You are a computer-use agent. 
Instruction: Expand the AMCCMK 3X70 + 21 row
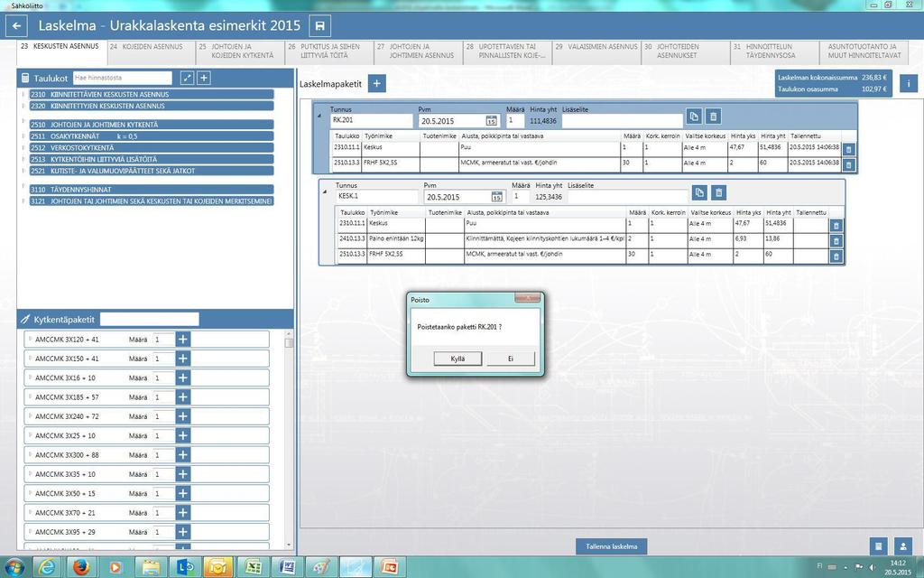[30, 512]
